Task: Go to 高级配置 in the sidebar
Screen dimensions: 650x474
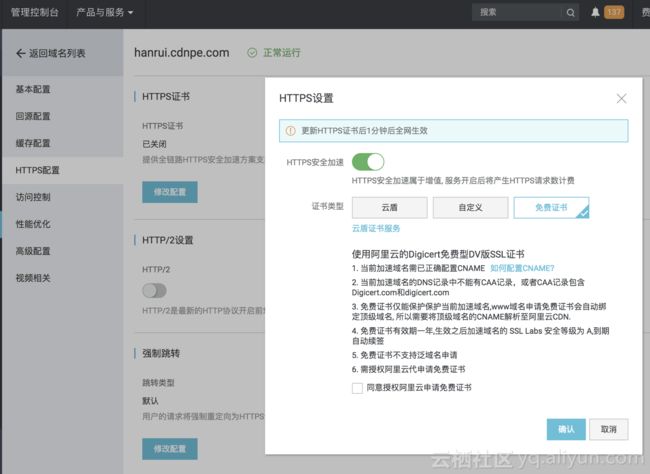Action: (x=33, y=251)
